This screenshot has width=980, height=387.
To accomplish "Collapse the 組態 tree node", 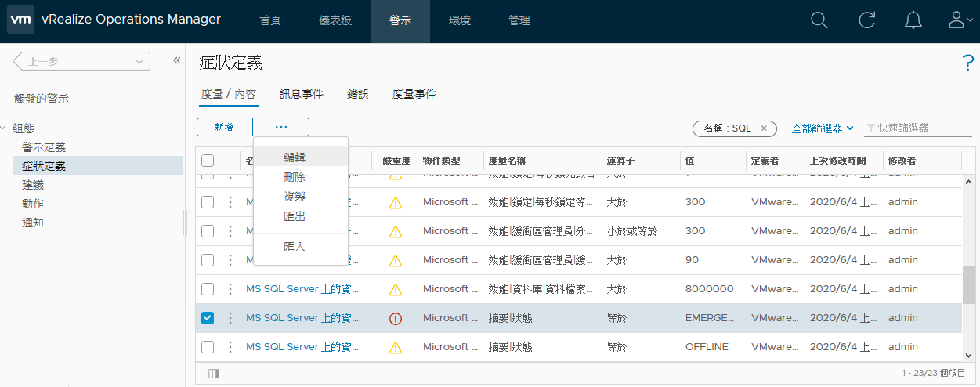I will pyautogui.click(x=4, y=128).
